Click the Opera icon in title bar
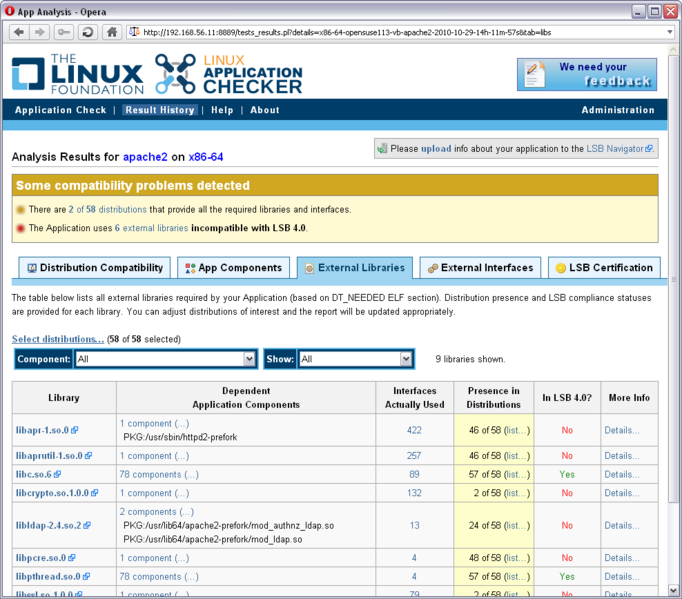682x599 pixels. [9, 11]
